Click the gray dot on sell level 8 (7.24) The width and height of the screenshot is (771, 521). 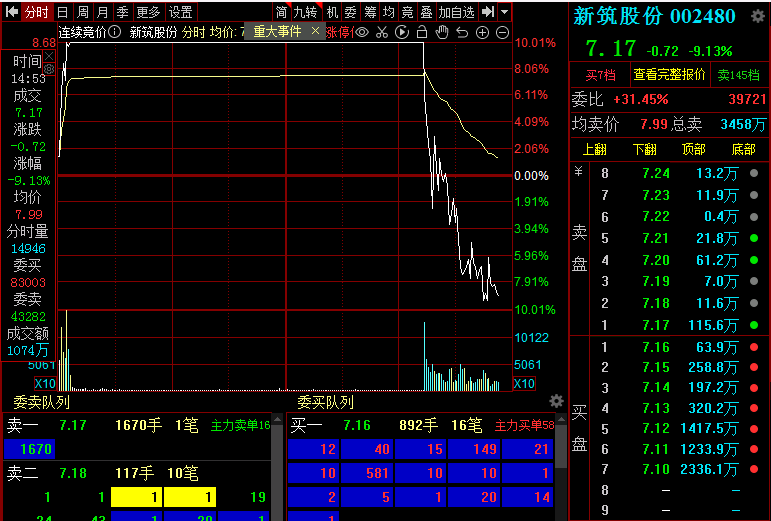[x=754, y=173]
